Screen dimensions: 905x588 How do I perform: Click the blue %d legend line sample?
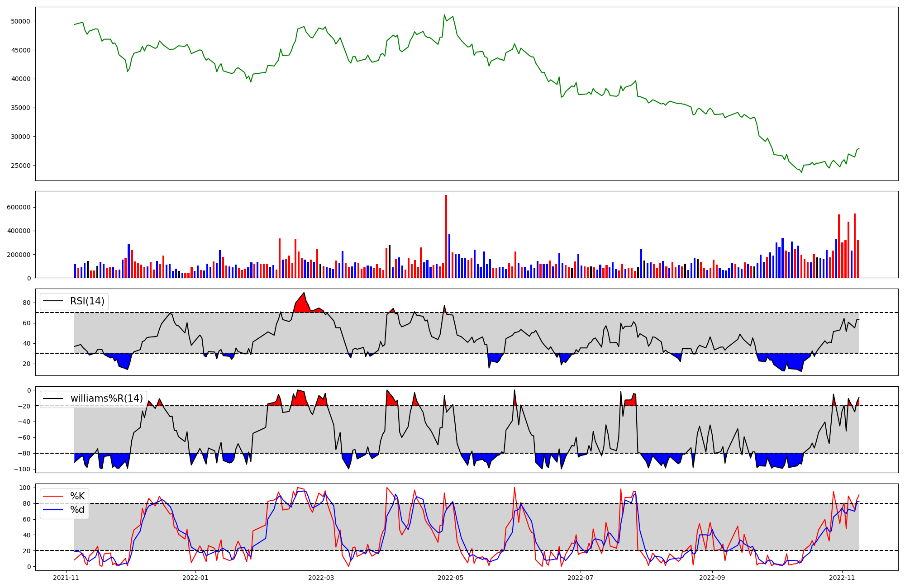[52, 510]
